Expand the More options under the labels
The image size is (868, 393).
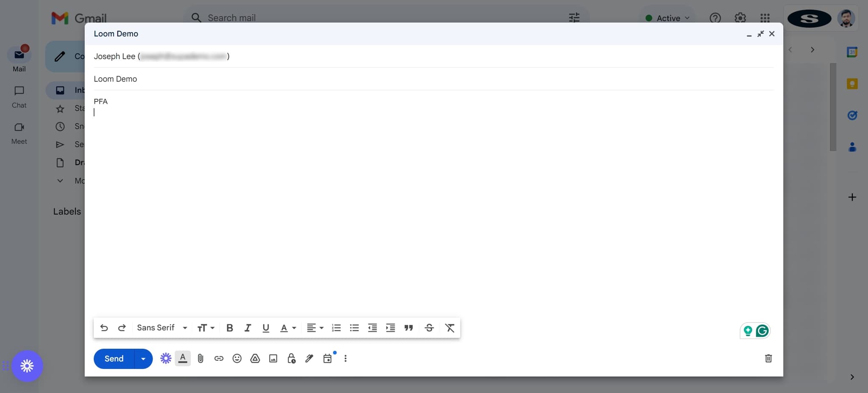coord(60,180)
